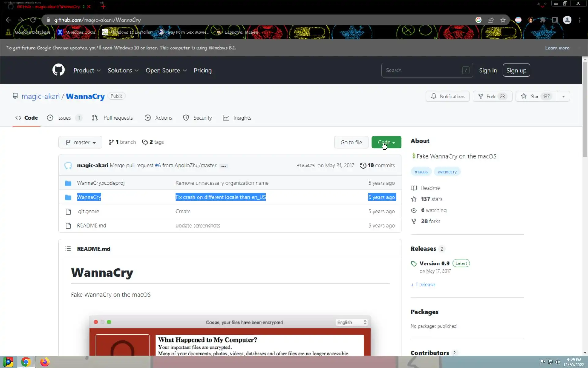Click the GitHub Octocat logo
Screen dimensions: 588x368
pyautogui.click(x=58, y=70)
